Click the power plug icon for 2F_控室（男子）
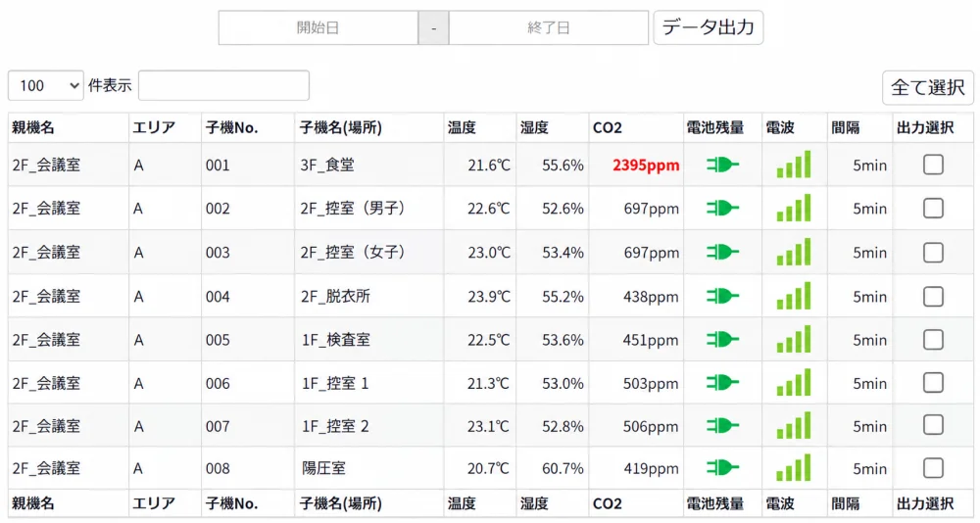Screen dimensions: 980x523 click(x=722, y=208)
